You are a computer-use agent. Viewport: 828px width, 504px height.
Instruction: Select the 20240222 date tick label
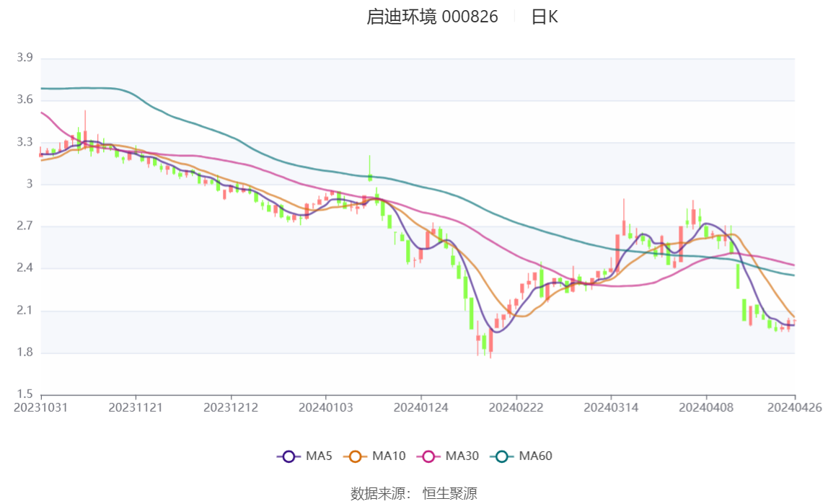(x=516, y=408)
